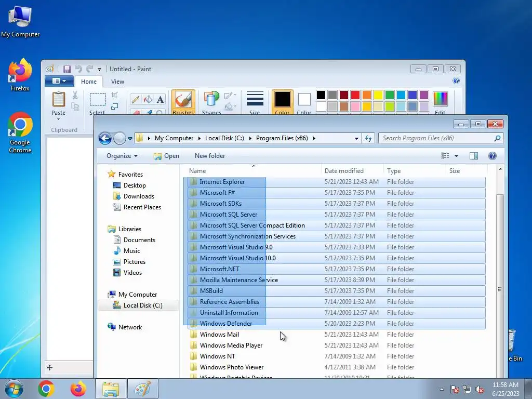Open Libraries in navigation pane
Screen dimensions: 532x399
coord(129,229)
